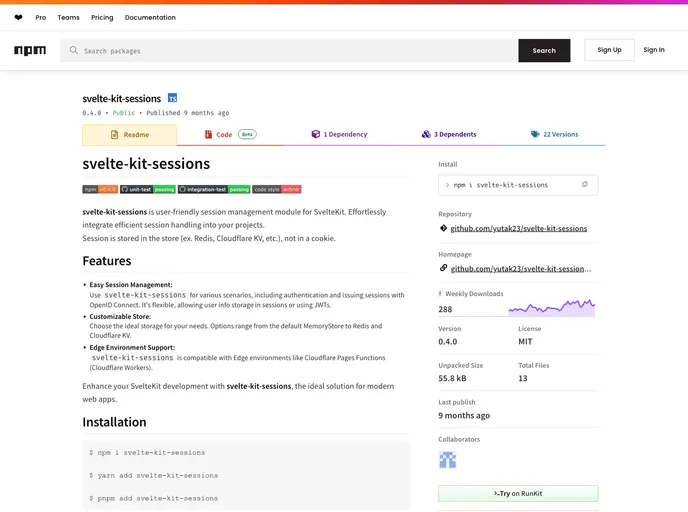
Task: Open the github.com/yutak23/svelte-kit-sessions repository link
Action: (x=519, y=228)
